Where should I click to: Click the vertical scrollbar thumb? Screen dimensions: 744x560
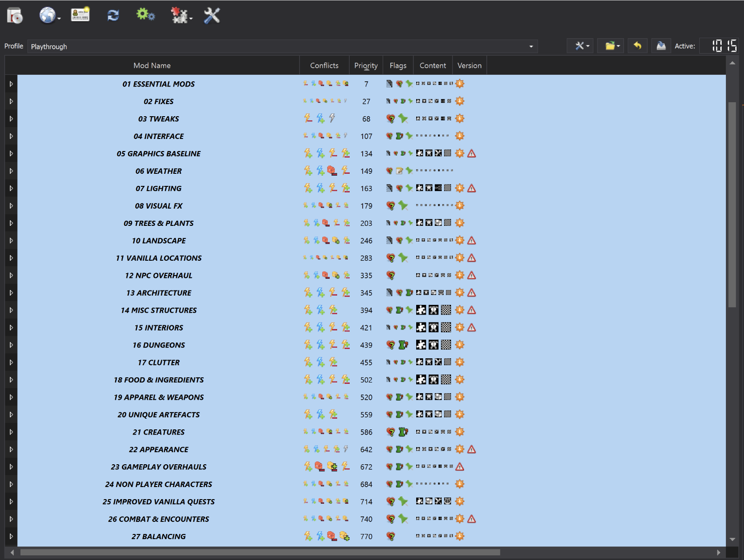(x=732, y=204)
